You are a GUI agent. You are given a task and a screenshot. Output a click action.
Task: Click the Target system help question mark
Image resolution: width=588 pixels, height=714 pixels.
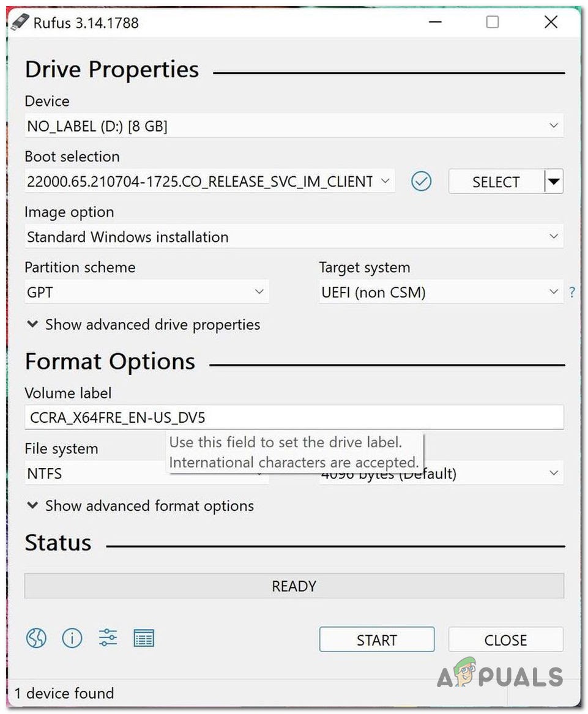572,292
